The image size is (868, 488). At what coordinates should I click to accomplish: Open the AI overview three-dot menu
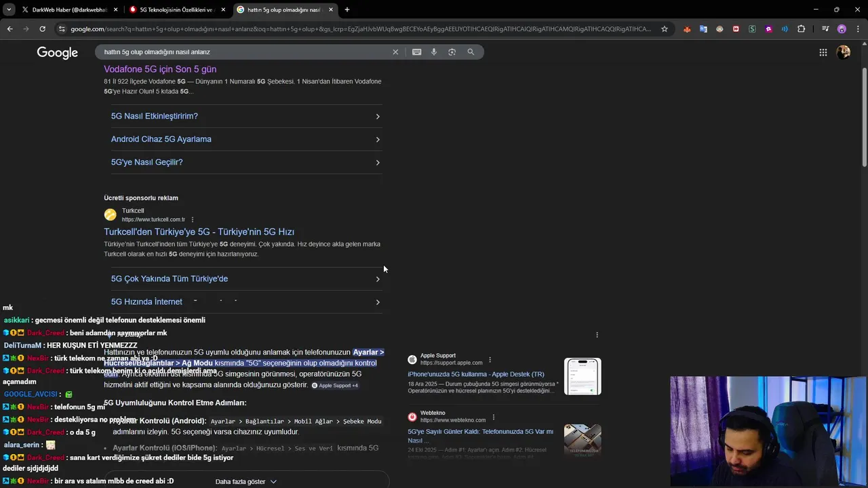coord(597,335)
